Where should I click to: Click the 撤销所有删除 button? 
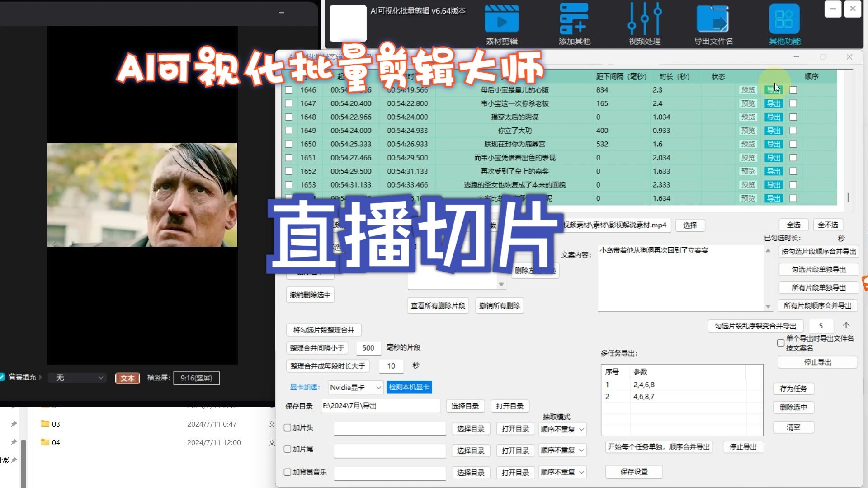click(499, 306)
